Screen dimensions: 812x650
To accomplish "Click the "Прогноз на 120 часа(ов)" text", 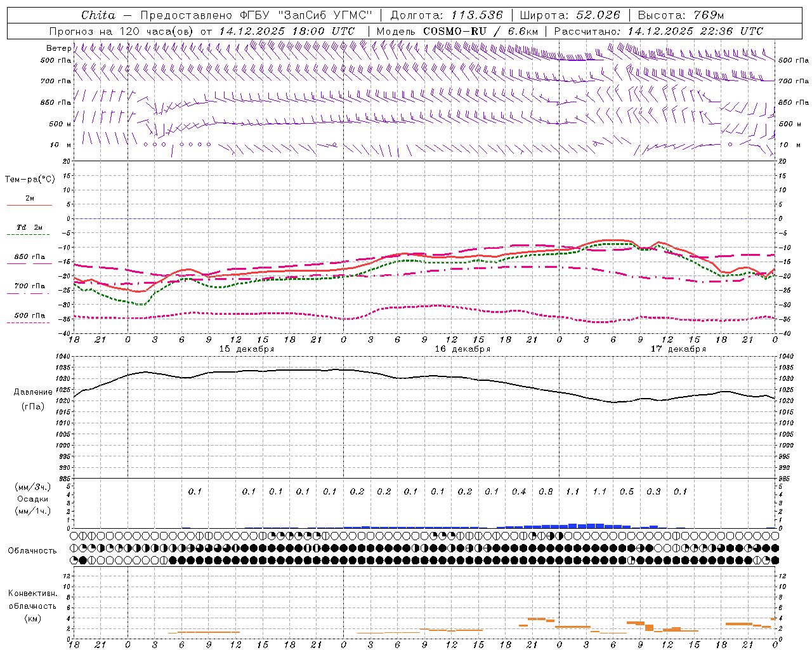I will click(122, 31).
